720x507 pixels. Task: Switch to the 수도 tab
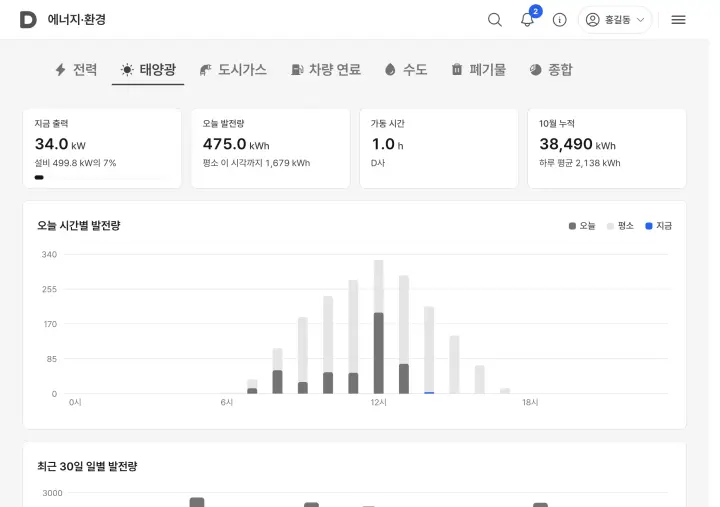tap(406, 70)
